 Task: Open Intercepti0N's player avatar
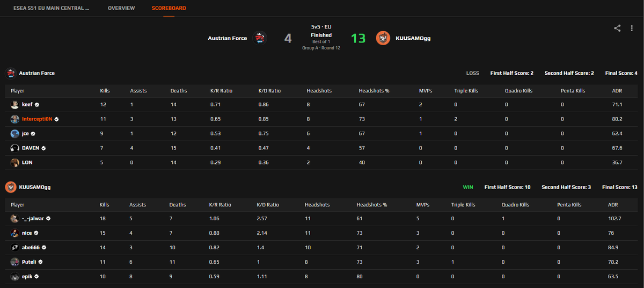point(14,119)
